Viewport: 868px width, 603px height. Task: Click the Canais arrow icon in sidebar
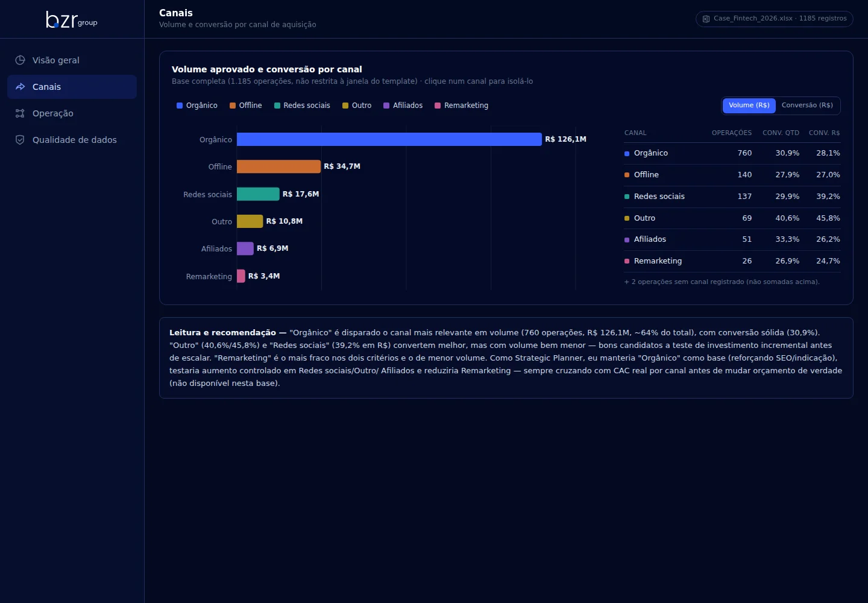(x=20, y=87)
